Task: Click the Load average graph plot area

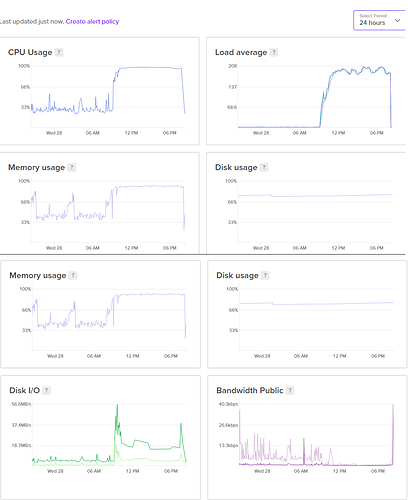Action: [315, 97]
